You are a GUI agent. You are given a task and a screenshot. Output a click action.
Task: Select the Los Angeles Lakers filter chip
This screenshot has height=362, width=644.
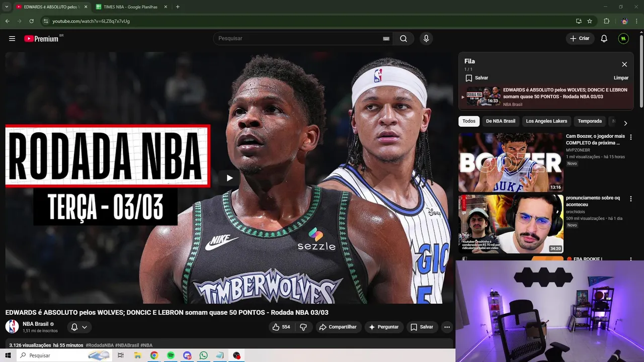(546, 121)
